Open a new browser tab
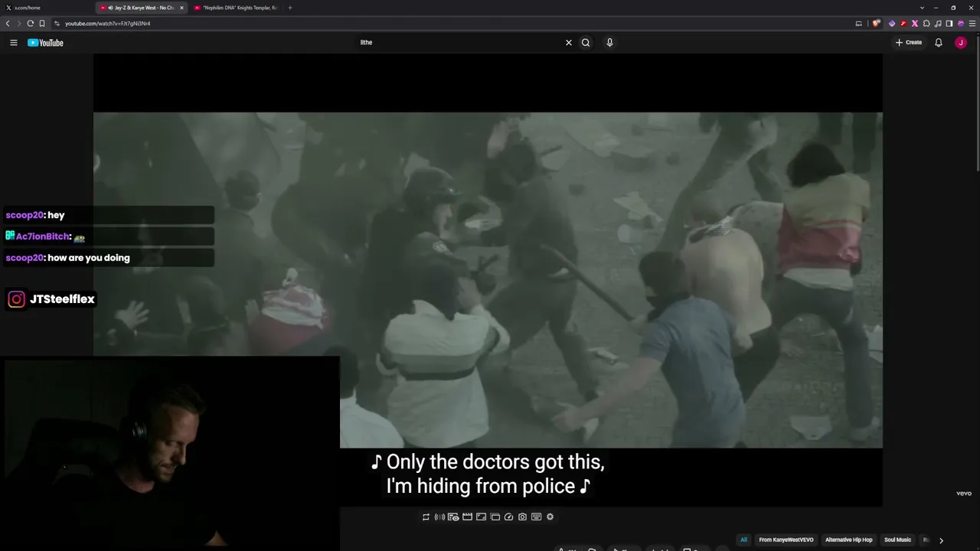Screen dimensions: 980x551 289,8
